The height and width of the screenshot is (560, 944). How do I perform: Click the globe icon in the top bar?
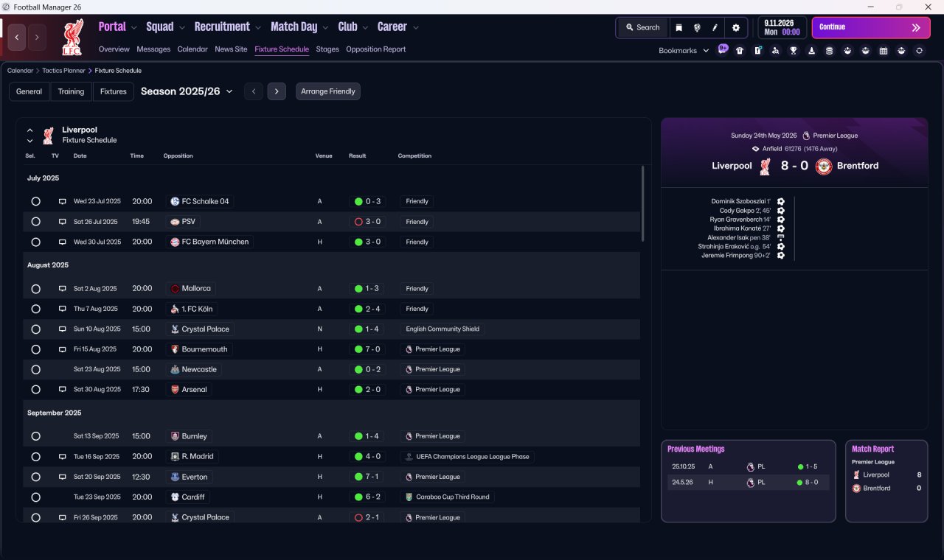point(697,27)
